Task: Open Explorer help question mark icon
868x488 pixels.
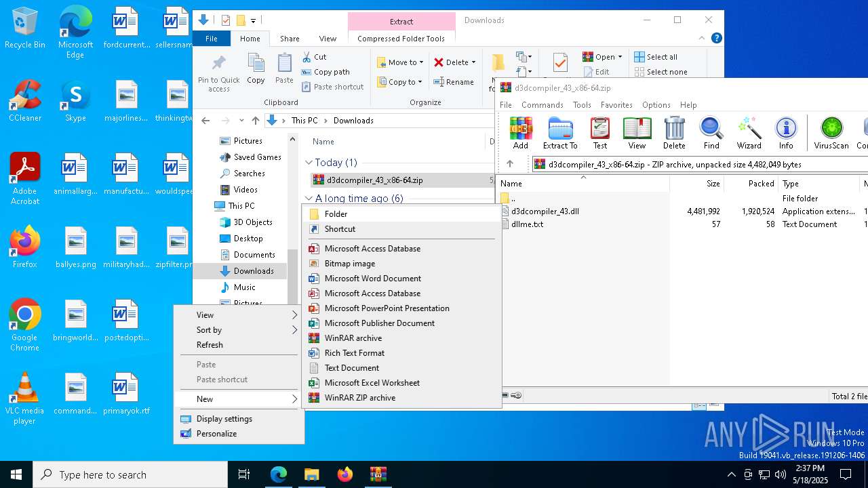Action: click(716, 39)
